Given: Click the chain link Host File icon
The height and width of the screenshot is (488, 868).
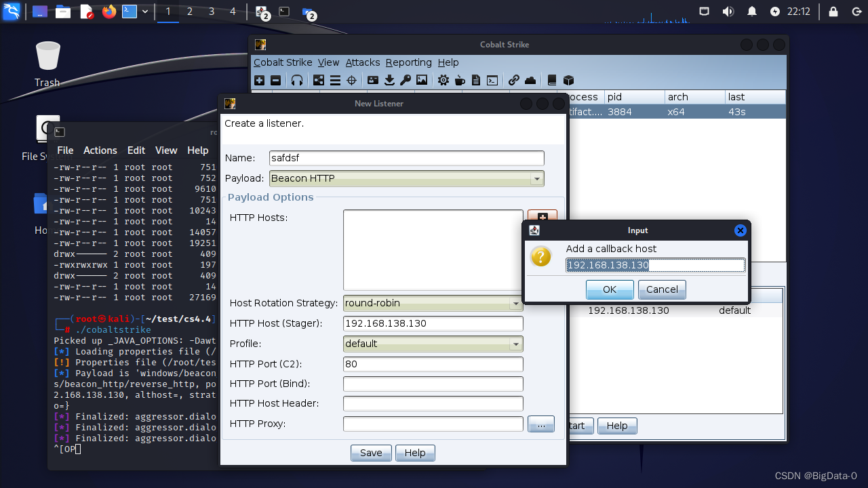Looking at the screenshot, I should [x=514, y=80].
